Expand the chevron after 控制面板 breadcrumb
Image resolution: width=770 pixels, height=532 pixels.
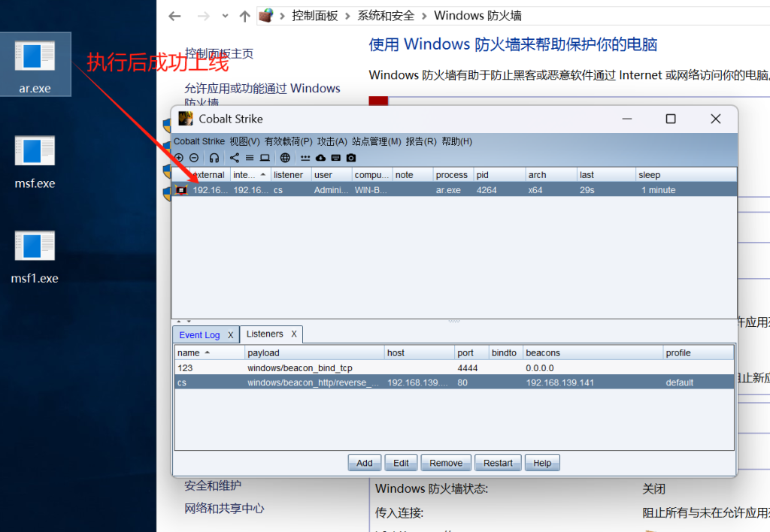pyautogui.click(x=347, y=17)
